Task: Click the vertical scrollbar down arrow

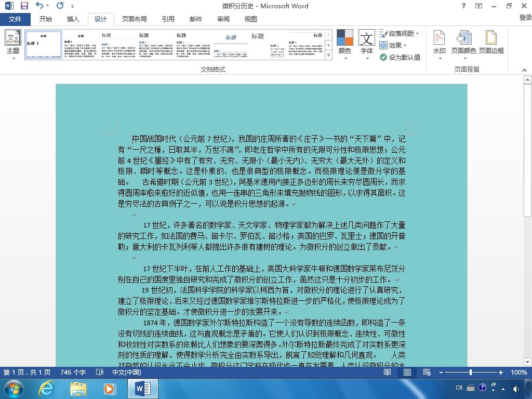Action: pyautogui.click(x=527, y=362)
